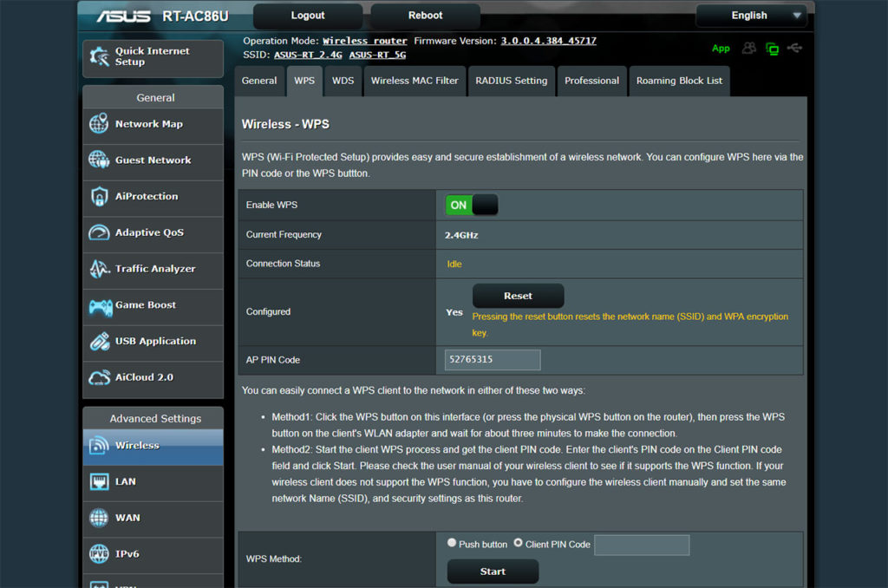This screenshot has width=888, height=588.
Task: Turn off the Enable WPS switch
Action: point(471,205)
